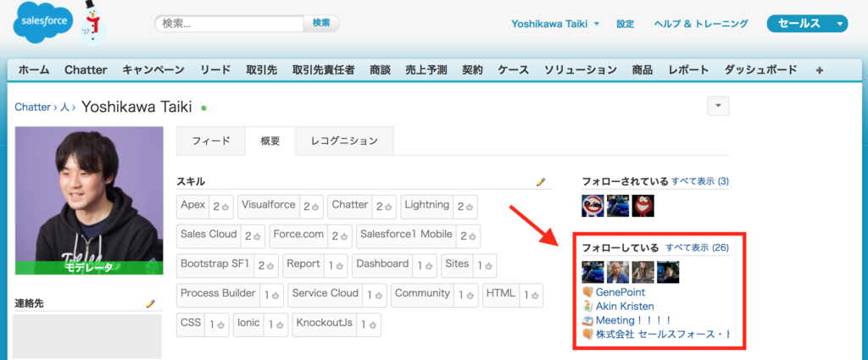Endorse the KnockoutJs skill thumbs-up
The image size is (868, 360).
pyautogui.click(x=372, y=325)
